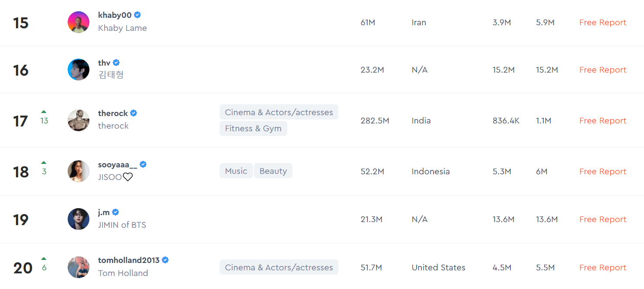The width and height of the screenshot is (644, 289).
Task: Click Khaby Lame's profile avatar
Action: [79, 22]
